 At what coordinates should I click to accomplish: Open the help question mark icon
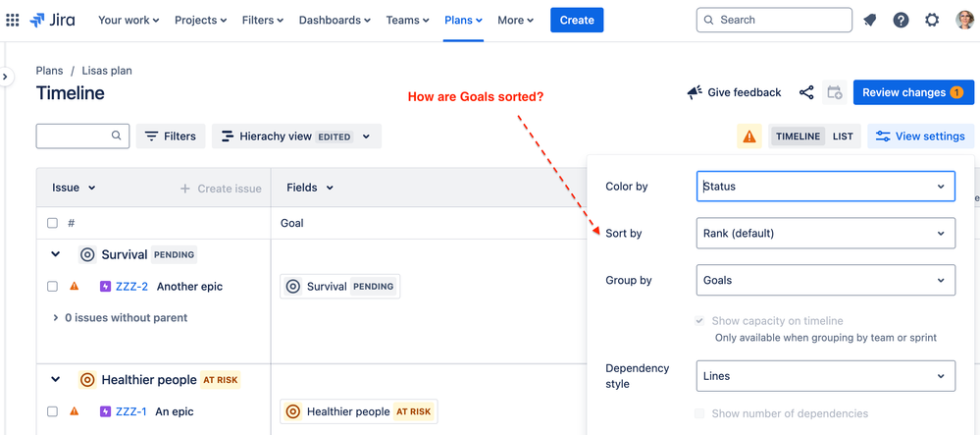click(901, 20)
